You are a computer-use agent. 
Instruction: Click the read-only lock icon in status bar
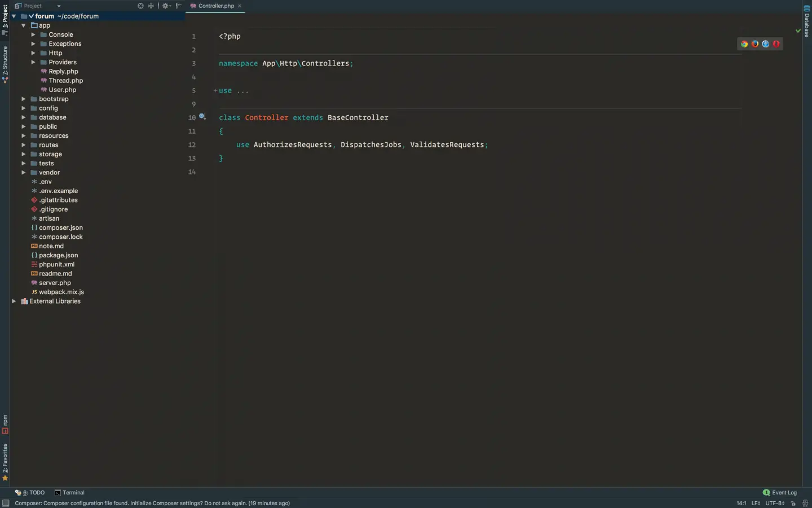click(793, 503)
